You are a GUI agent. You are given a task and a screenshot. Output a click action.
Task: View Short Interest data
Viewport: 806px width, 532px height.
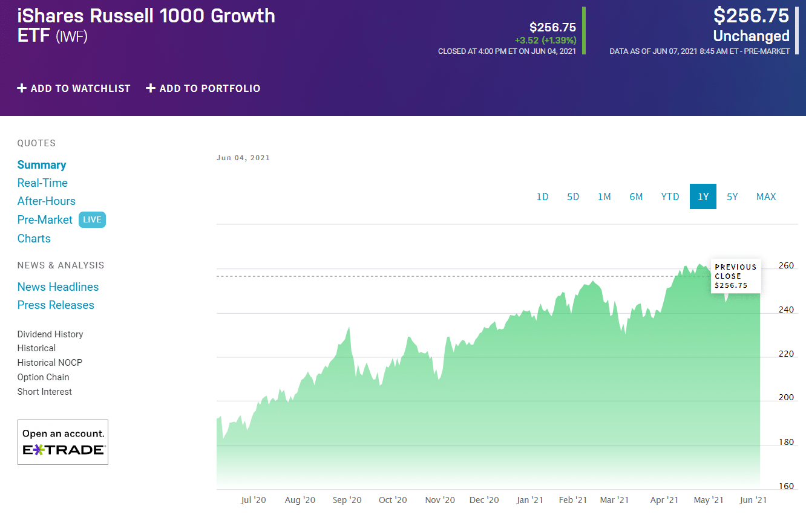(x=45, y=392)
